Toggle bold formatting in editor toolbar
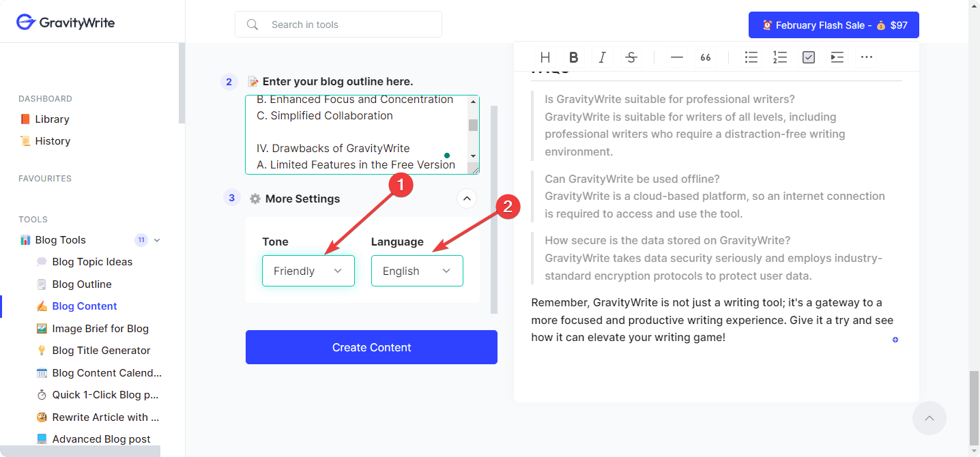 tap(574, 57)
